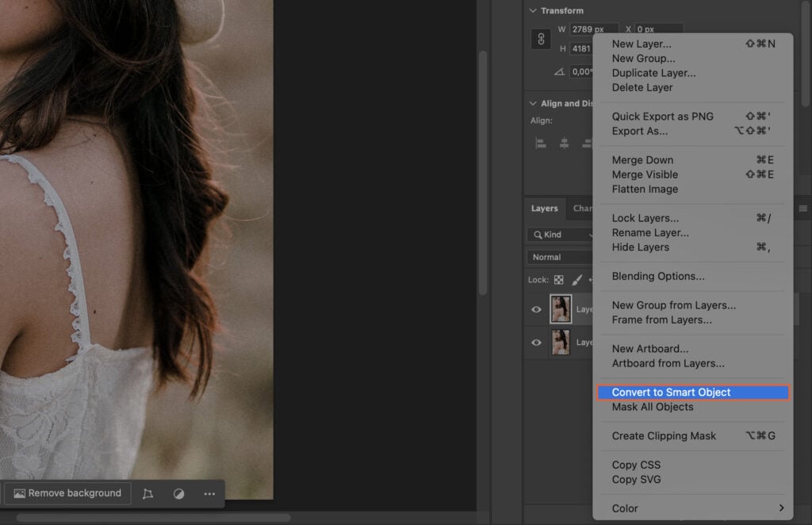Hide the bottom layer with its eye icon
This screenshot has height=525, width=812.
(538, 343)
